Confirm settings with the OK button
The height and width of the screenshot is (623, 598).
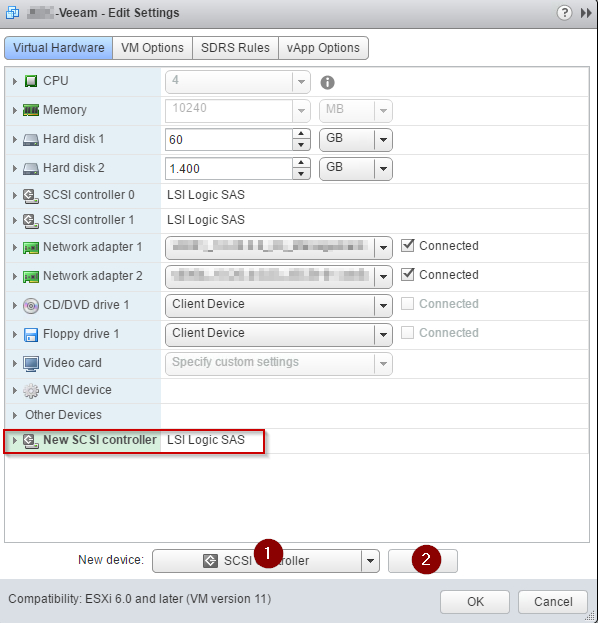[x=475, y=602]
